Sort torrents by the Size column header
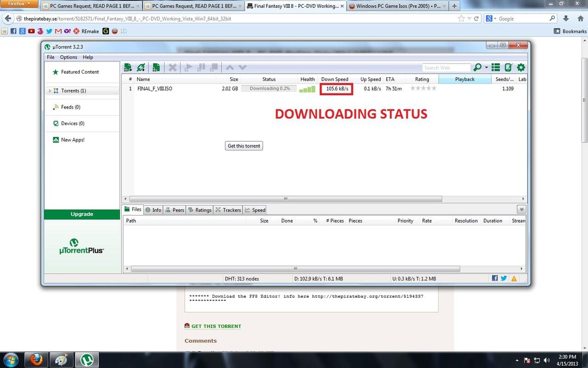This screenshot has height=368, width=588. tap(227, 79)
